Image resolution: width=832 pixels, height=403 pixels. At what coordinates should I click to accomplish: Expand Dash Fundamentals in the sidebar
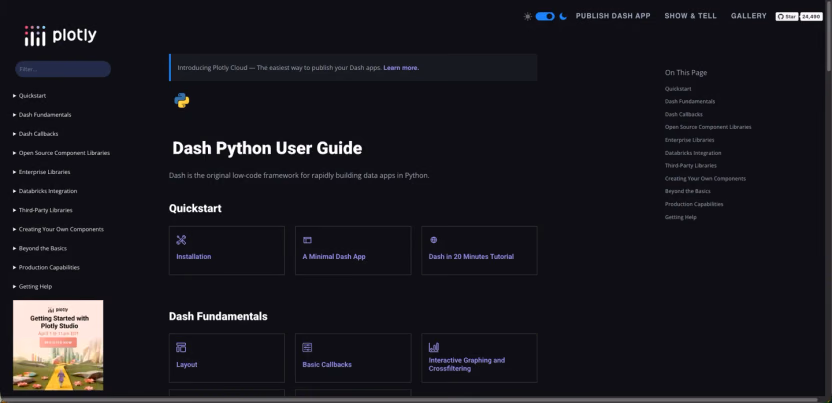pyautogui.click(x=42, y=115)
